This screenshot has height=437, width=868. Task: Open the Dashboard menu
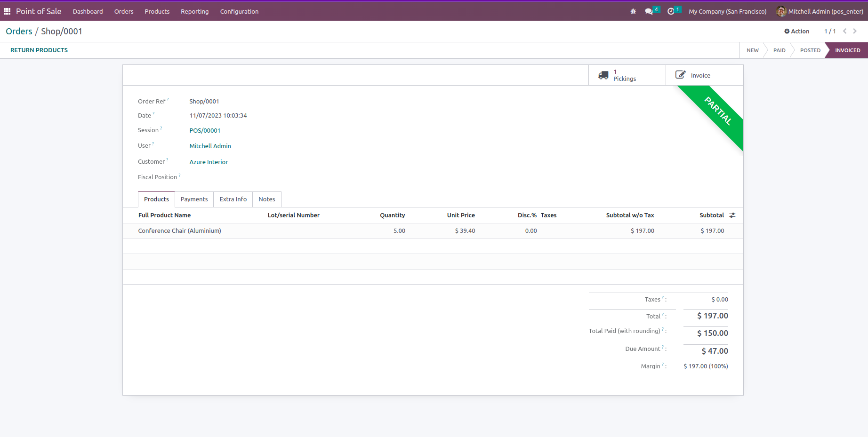click(x=88, y=11)
